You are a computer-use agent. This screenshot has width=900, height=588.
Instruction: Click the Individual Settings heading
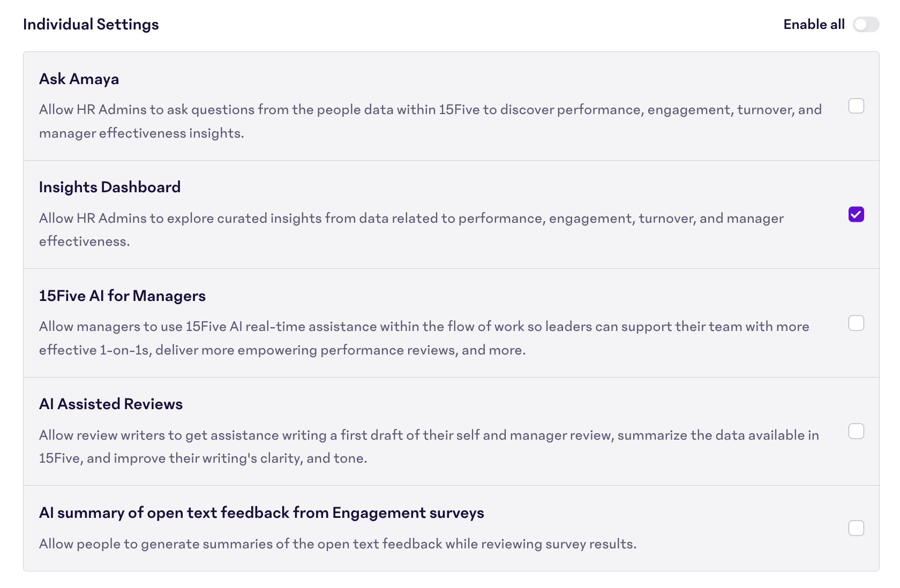[x=91, y=25]
